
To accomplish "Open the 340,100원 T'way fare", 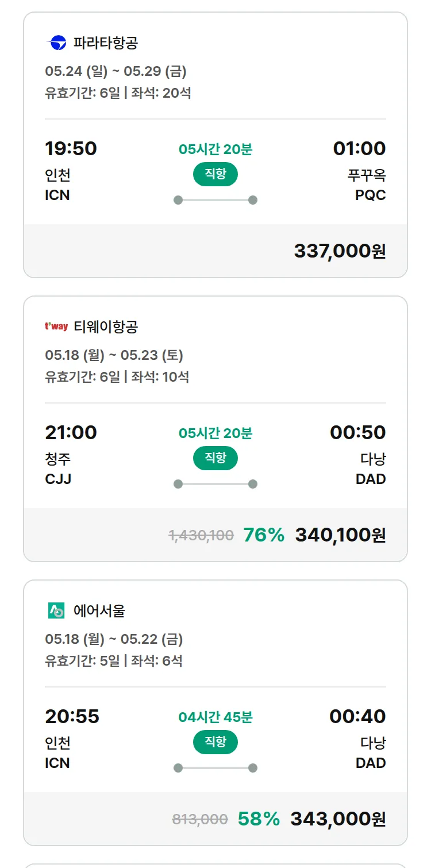I will tap(340, 535).
